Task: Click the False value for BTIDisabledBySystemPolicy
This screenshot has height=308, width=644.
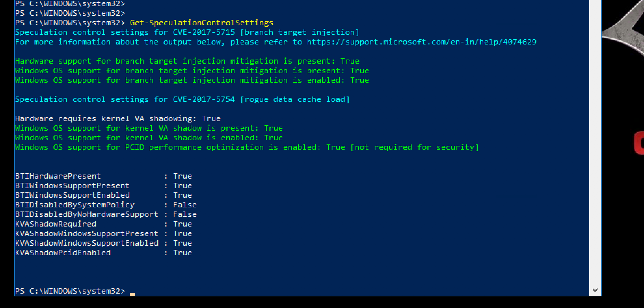Action: coord(185,205)
